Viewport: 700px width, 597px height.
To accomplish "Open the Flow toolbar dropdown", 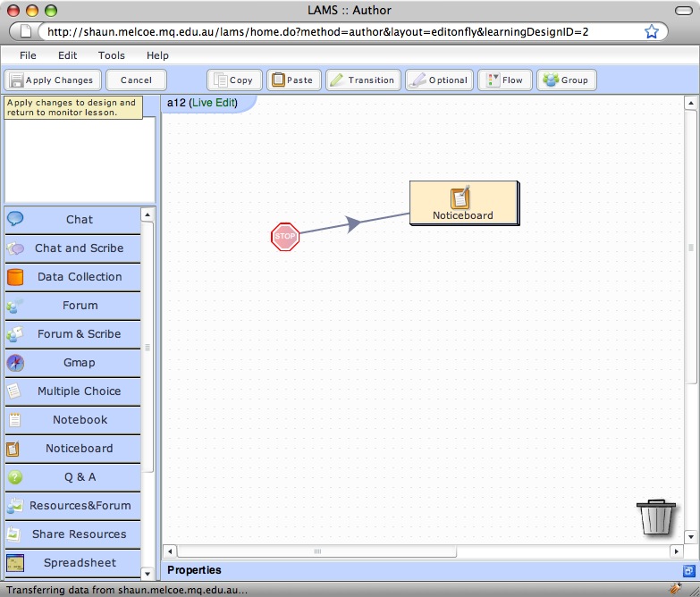I will [x=505, y=80].
